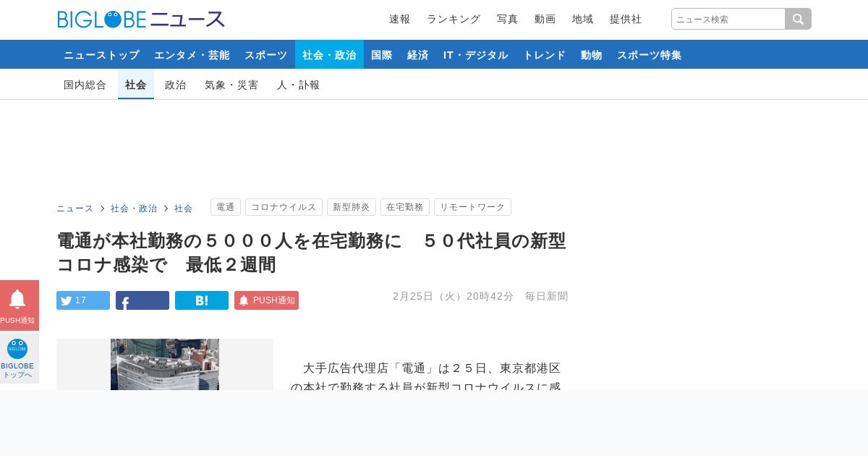Screen dimensions: 868x456
Task: Click the コロナウイルス tag
Action: point(284,207)
